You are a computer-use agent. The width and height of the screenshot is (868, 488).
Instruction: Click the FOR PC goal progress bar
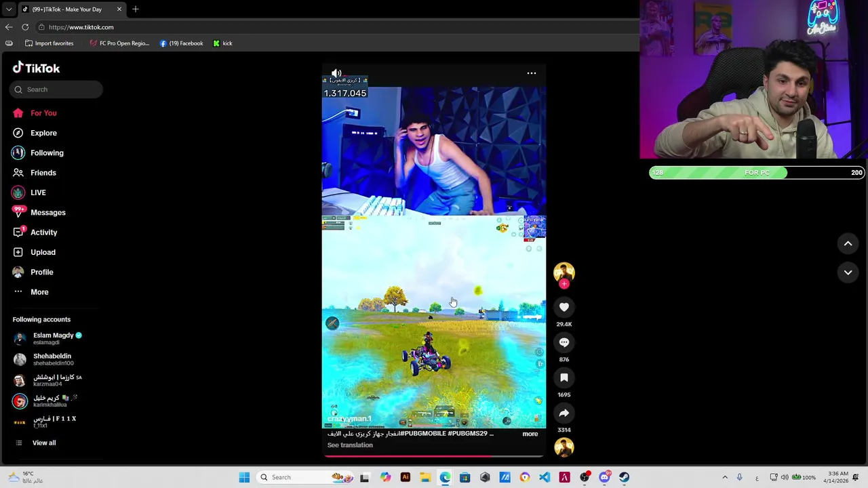(x=757, y=173)
